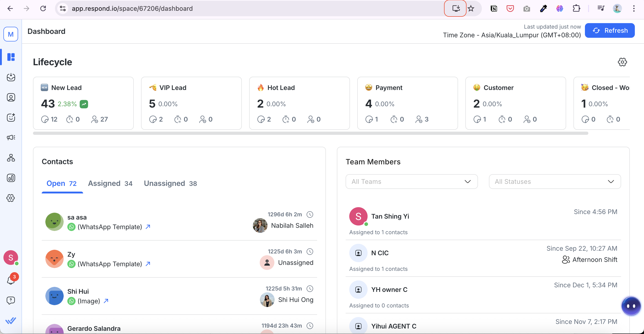This screenshot has height=334, width=644.
Task: Click the New Lead lifecycle card
Action: pos(83,103)
